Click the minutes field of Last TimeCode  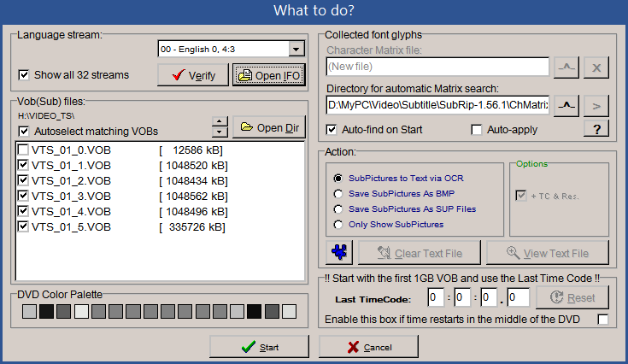461,297
